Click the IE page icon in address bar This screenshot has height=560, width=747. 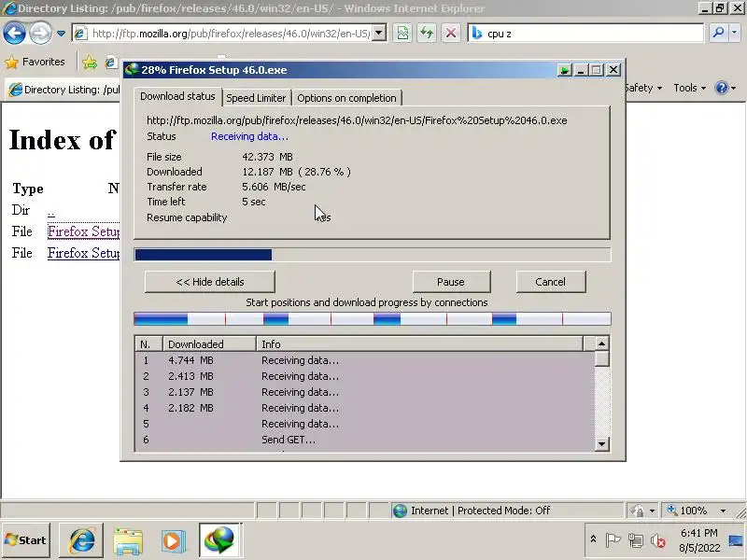point(80,34)
